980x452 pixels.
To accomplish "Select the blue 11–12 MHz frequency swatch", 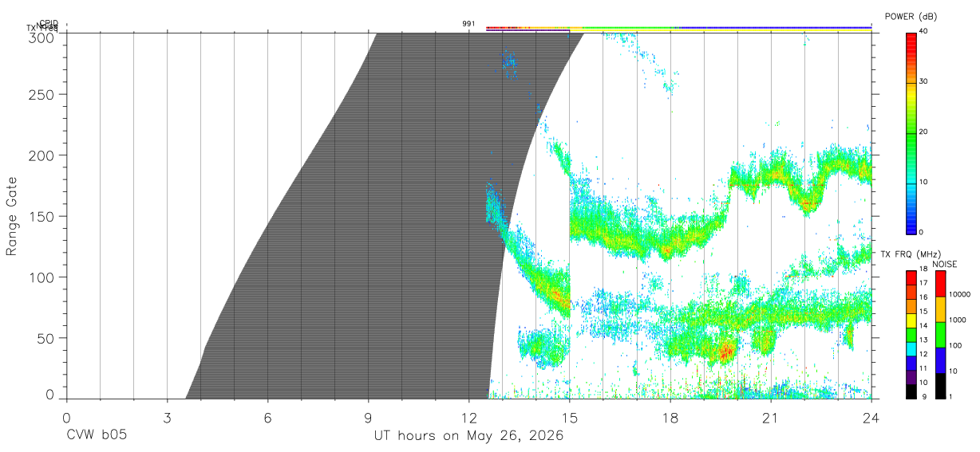I will tap(911, 363).
